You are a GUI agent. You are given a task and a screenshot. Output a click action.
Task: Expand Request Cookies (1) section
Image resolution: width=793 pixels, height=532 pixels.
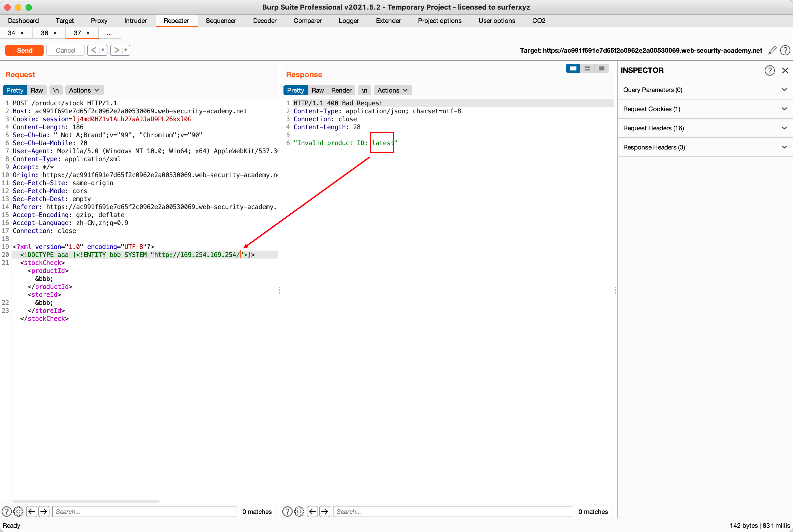pyautogui.click(x=705, y=109)
